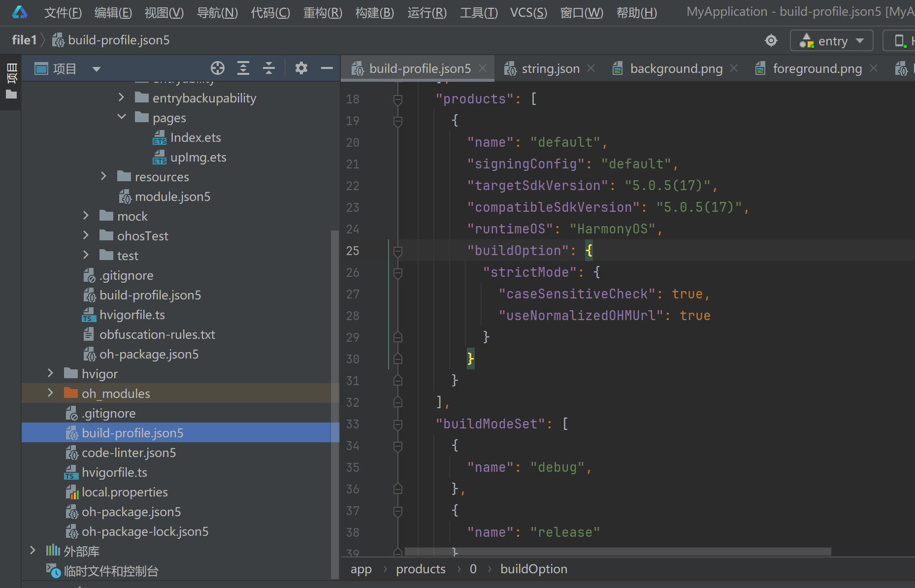The width and height of the screenshot is (915, 588).
Task: Expand the 外部库 node
Action: coord(33,551)
